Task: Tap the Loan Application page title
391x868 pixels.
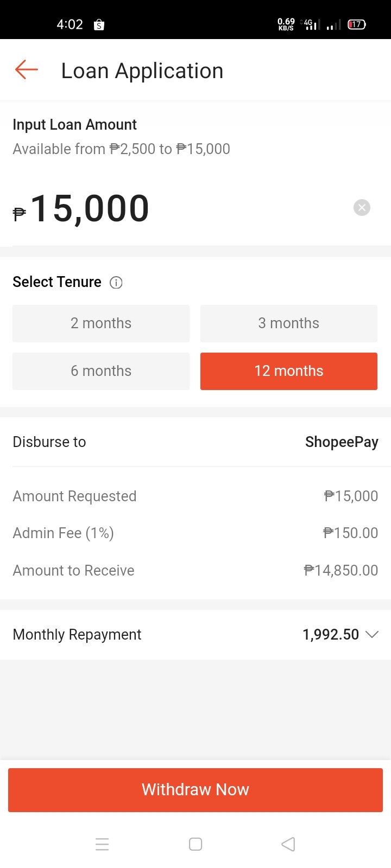Action: pos(142,71)
